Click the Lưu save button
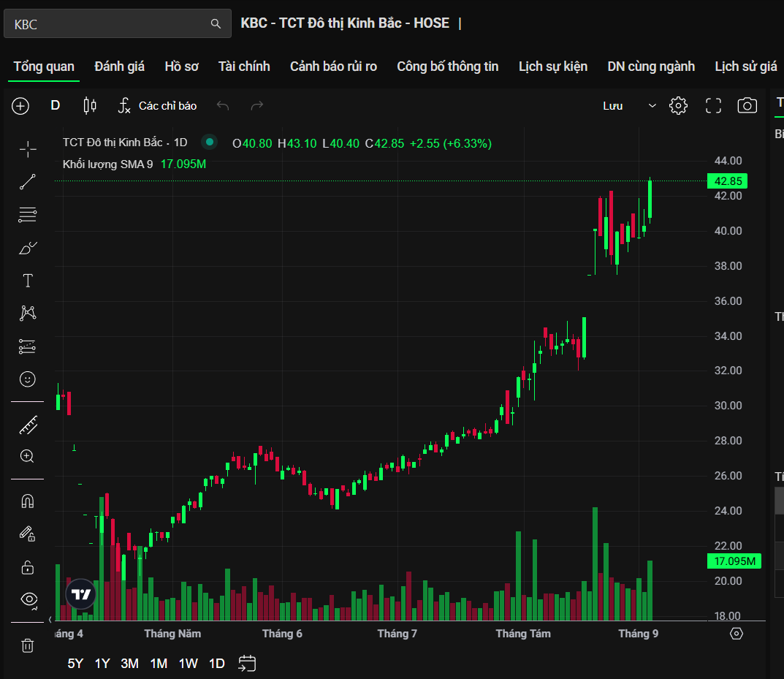784x679 pixels. tap(612, 106)
